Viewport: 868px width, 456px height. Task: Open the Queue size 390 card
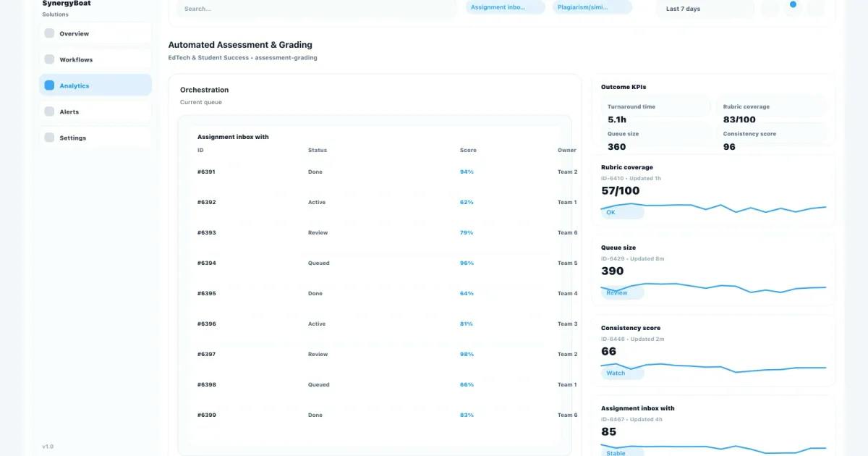713,271
